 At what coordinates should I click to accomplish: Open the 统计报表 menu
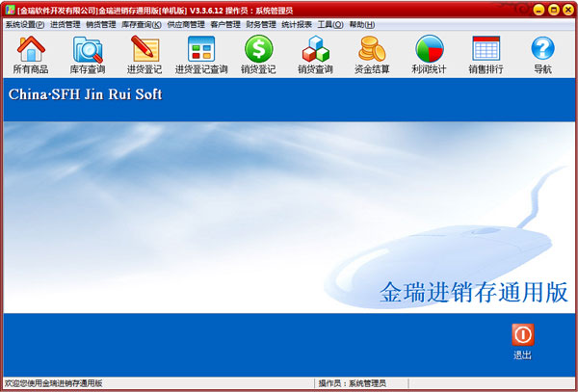[x=297, y=25]
